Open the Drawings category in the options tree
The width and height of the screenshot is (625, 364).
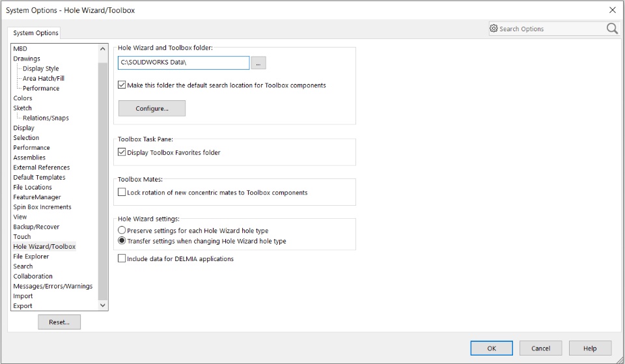pos(27,59)
